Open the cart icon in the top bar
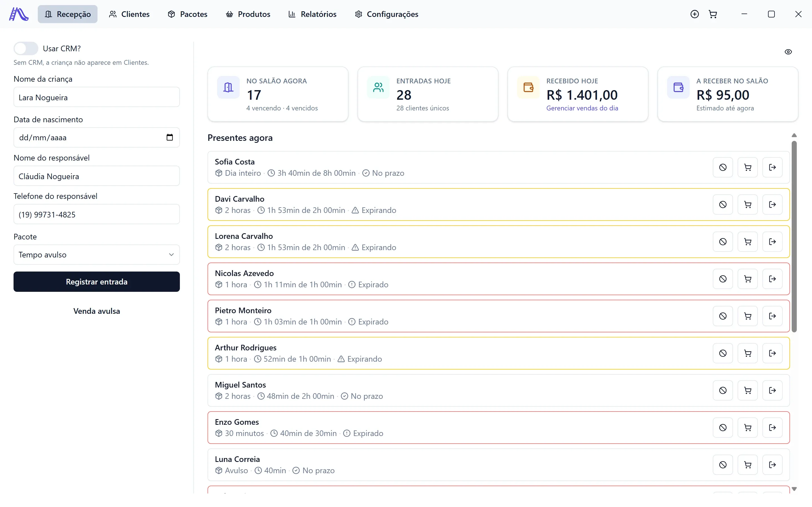812x507 pixels. [x=713, y=14]
